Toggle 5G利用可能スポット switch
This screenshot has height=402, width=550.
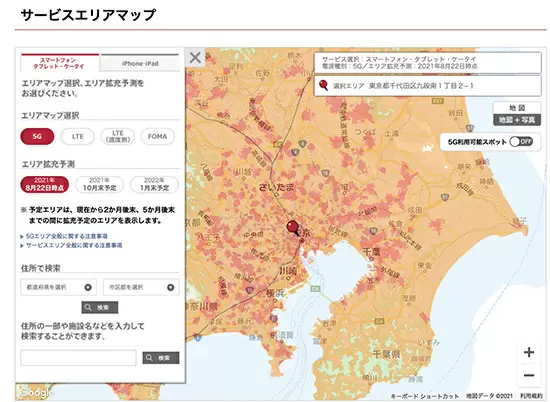click(521, 141)
